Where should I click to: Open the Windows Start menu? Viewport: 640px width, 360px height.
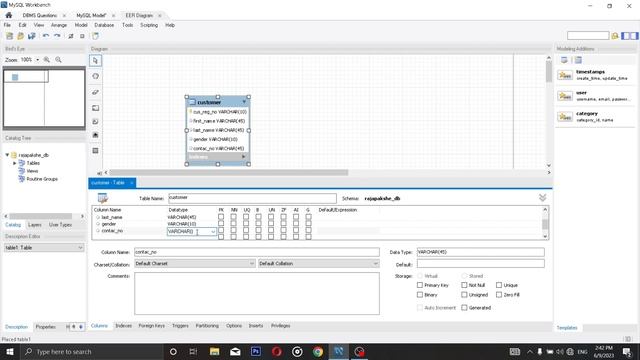pyautogui.click(x=9, y=351)
